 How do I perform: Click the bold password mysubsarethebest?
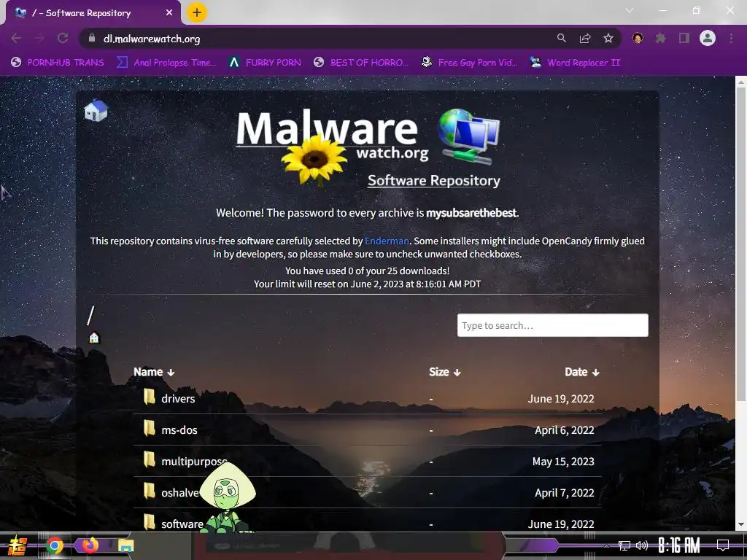471,213
